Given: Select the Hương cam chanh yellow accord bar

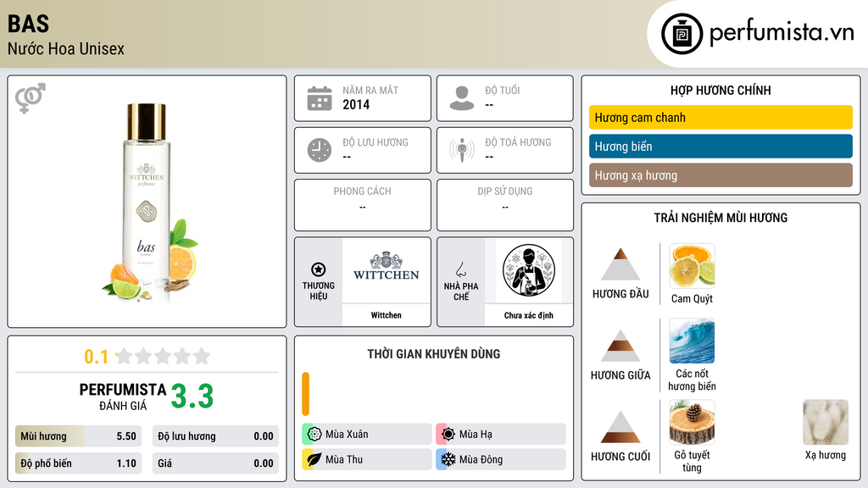Looking at the screenshot, I should point(721,117).
